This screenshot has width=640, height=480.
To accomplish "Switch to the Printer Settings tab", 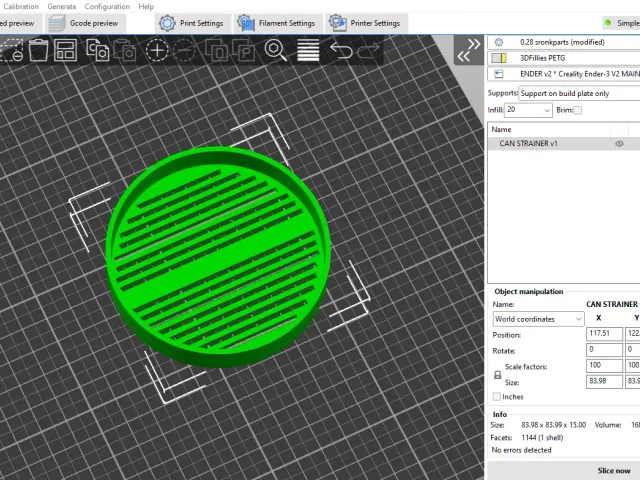I will click(367, 23).
